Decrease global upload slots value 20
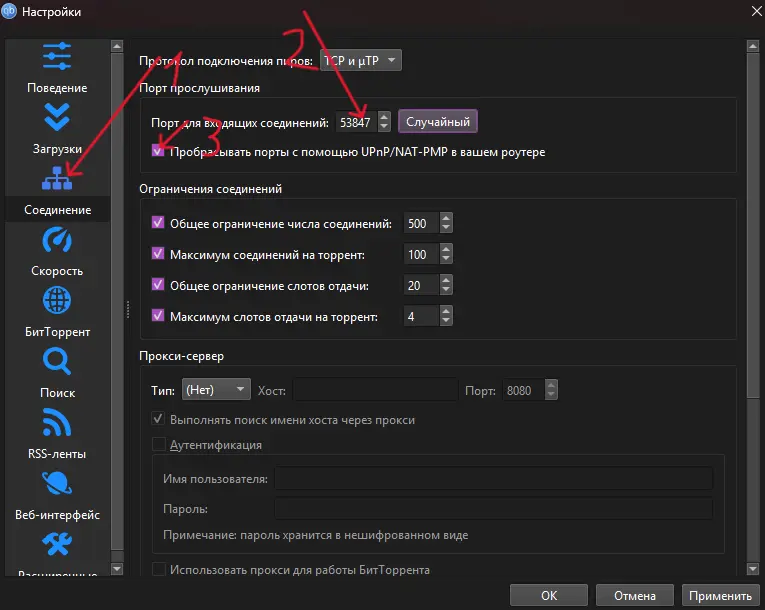 446,290
